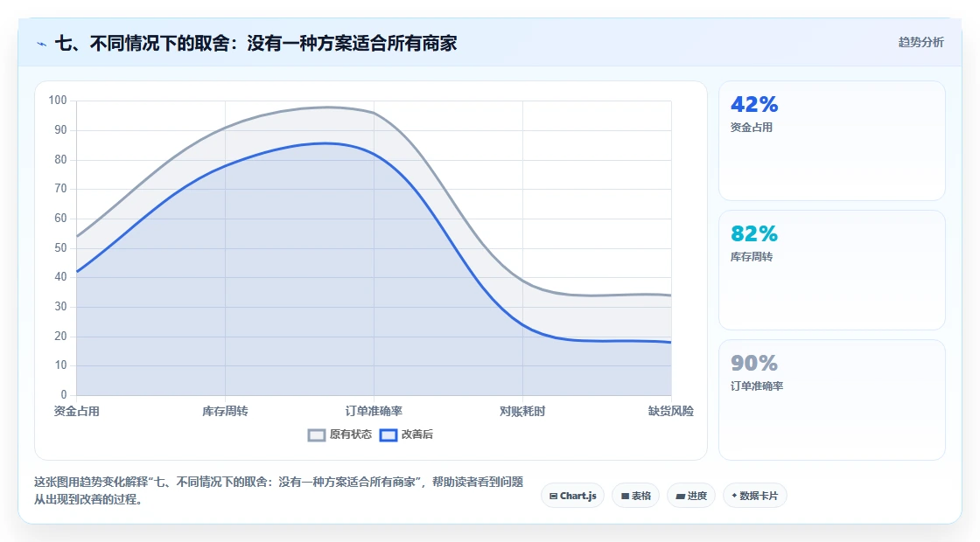Click the 82% value in second card
This screenshot has width=980, height=542.
754,234
